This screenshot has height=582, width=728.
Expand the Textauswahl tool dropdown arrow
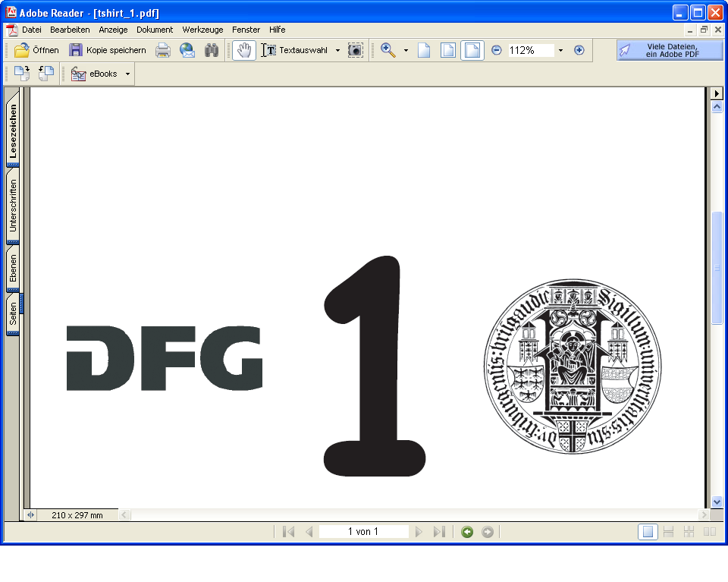[x=337, y=50]
